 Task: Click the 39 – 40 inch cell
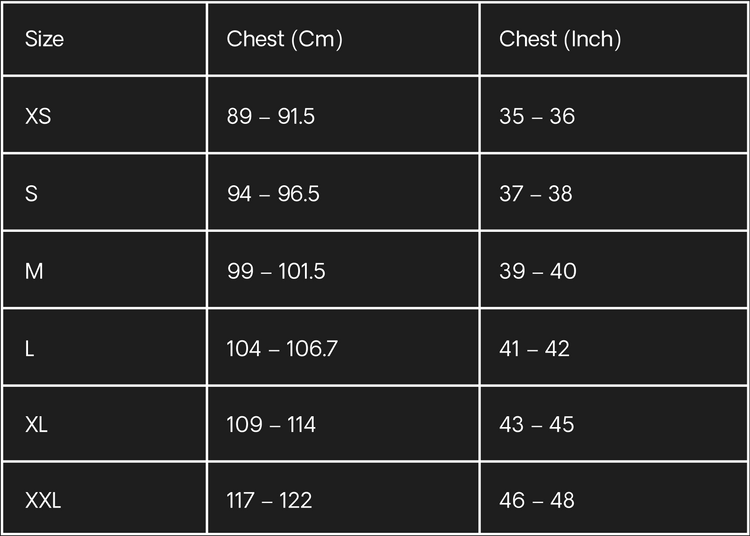click(x=538, y=271)
